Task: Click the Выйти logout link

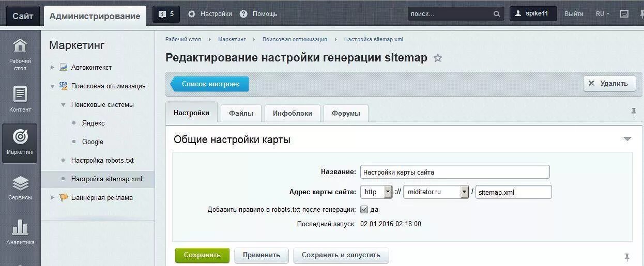Action: 574,14
